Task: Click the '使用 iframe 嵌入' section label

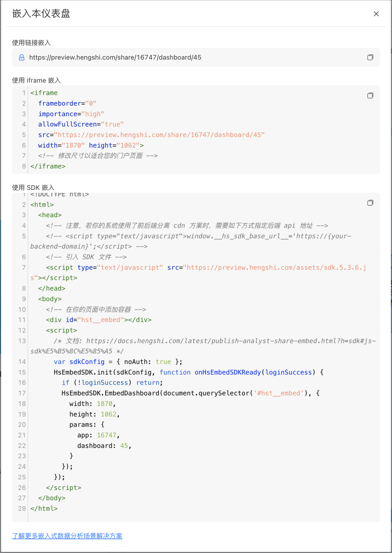Action: click(36, 80)
